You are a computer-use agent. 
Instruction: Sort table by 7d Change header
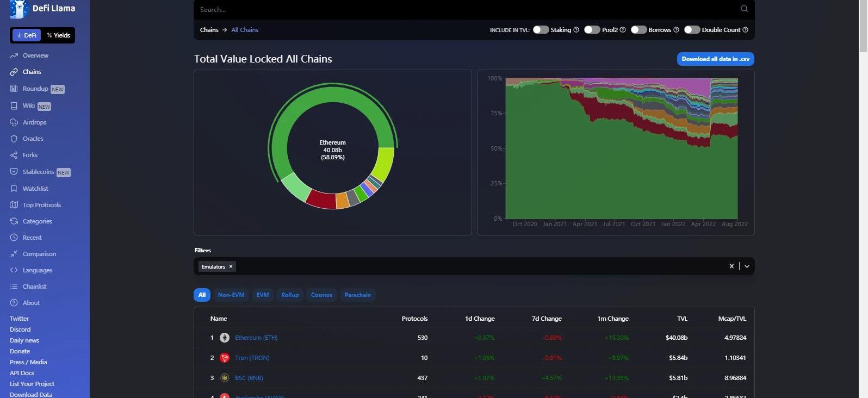[547, 319]
